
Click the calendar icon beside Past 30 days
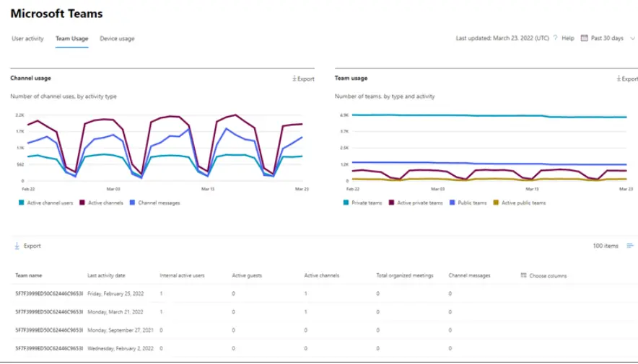pos(585,37)
